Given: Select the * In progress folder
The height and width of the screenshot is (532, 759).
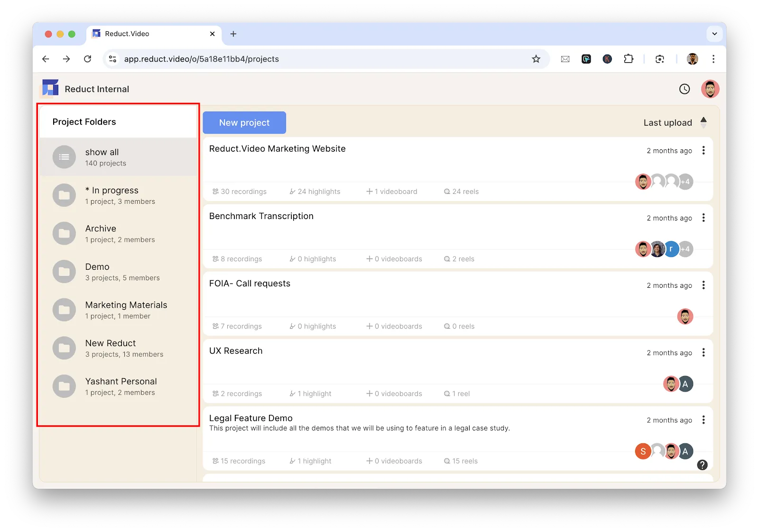Looking at the screenshot, I should click(x=118, y=195).
